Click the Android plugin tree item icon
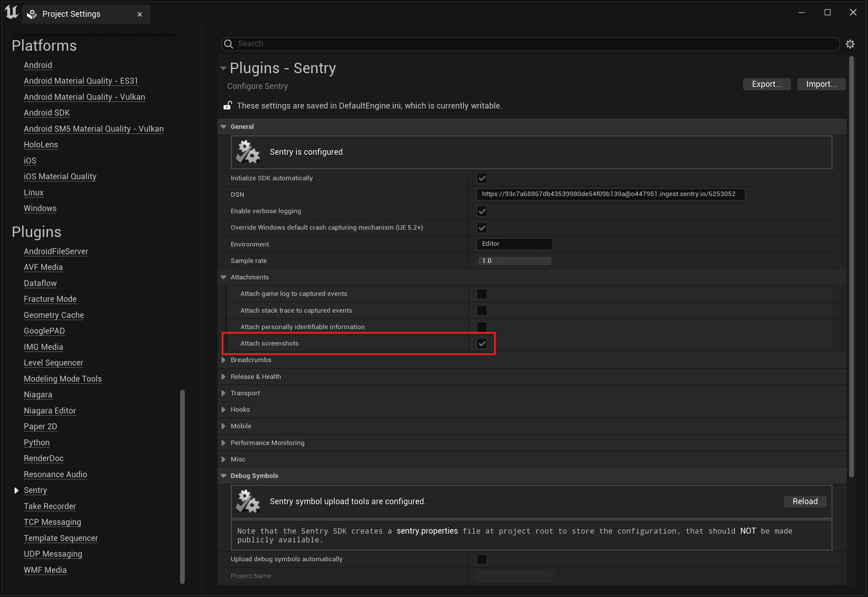The height and width of the screenshot is (597, 868). 37,65
